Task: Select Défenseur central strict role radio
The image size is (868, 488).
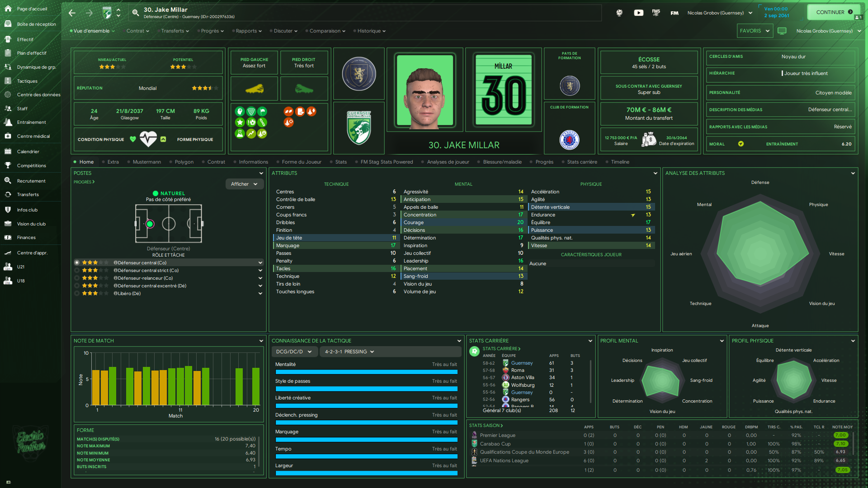Action: (77, 270)
